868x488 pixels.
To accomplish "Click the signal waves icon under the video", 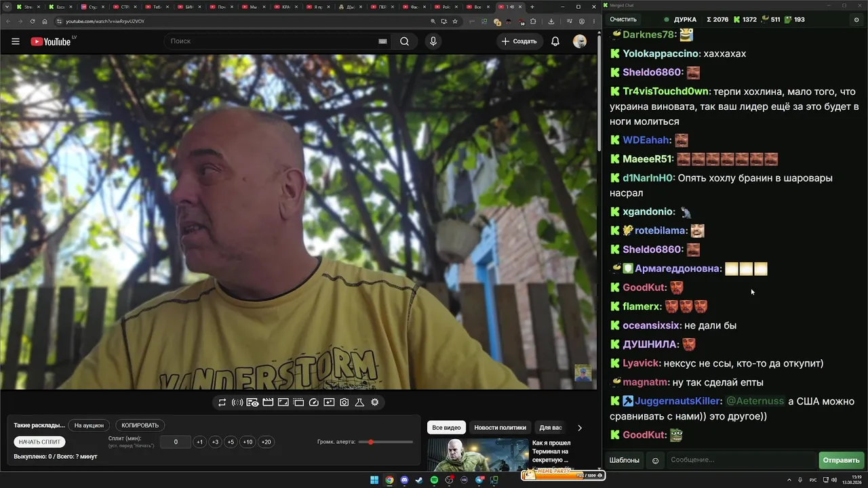I will point(237,403).
